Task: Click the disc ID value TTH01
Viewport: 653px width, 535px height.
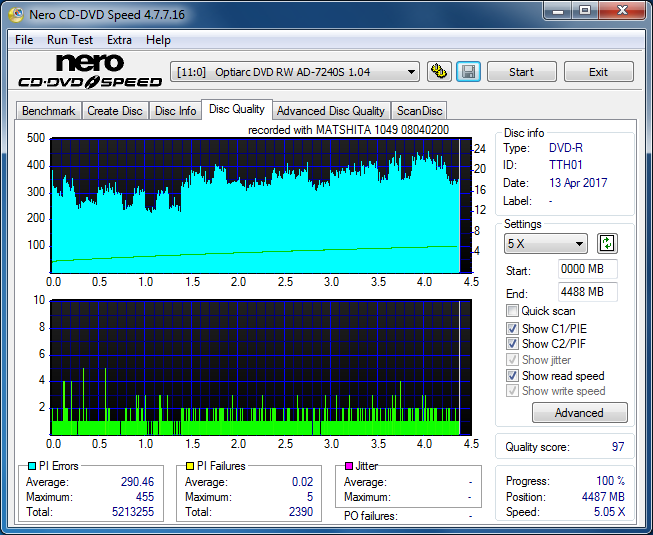Action: [x=566, y=165]
